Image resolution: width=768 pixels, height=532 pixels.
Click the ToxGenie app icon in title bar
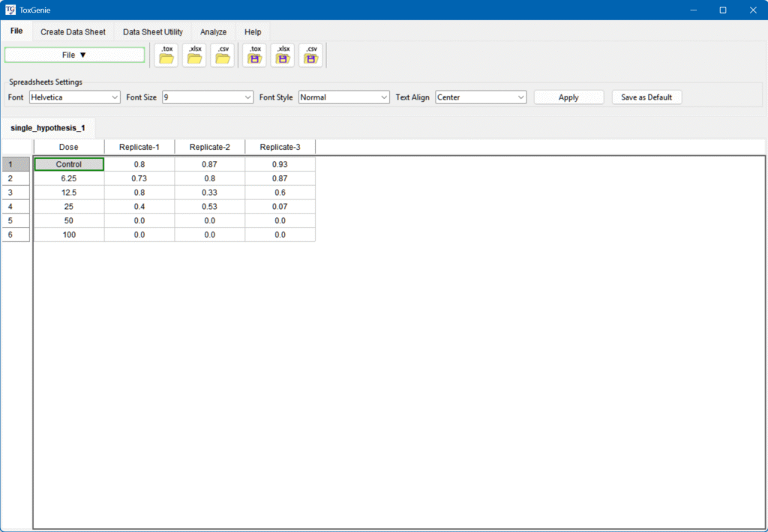[10, 10]
